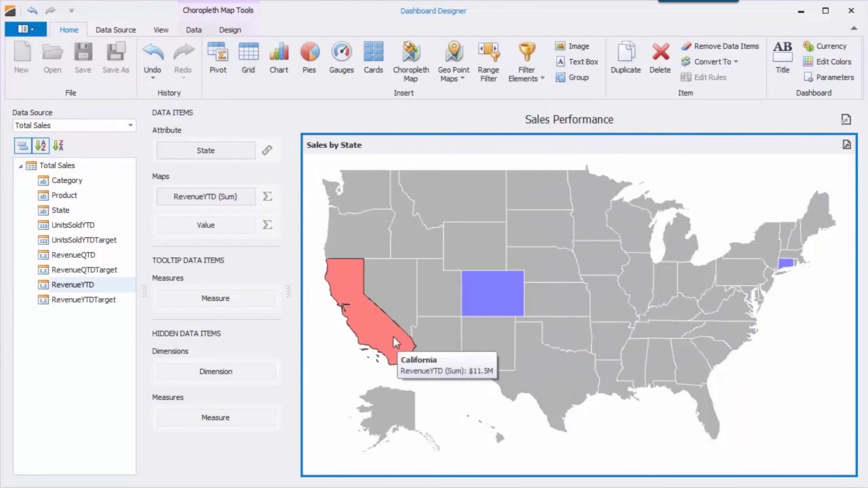Insert a Range Filter item

point(488,62)
